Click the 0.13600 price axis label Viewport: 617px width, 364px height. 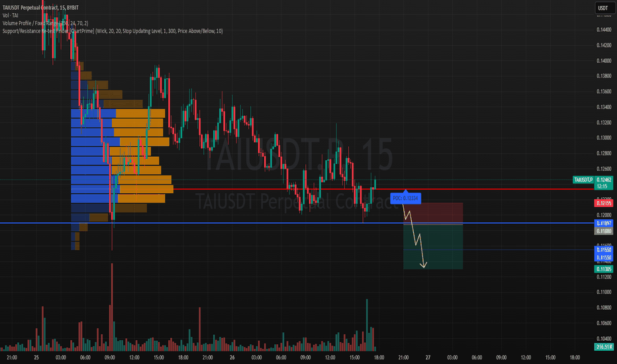coord(604,91)
